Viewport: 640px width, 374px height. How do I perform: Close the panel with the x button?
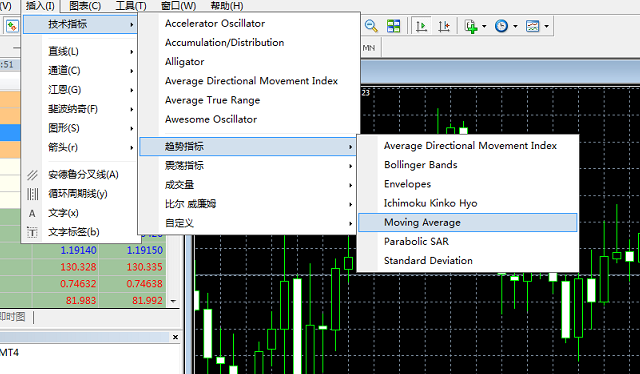point(176,337)
